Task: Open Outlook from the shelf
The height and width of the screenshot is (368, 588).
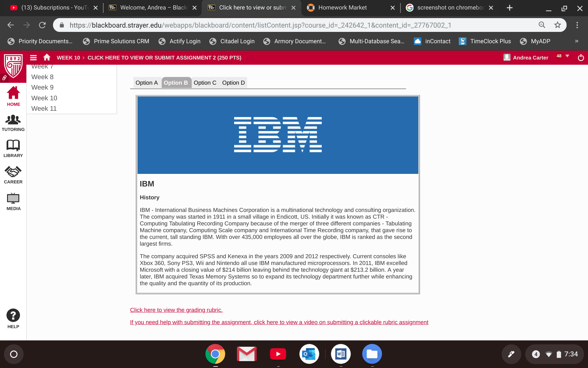Action: point(309,354)
